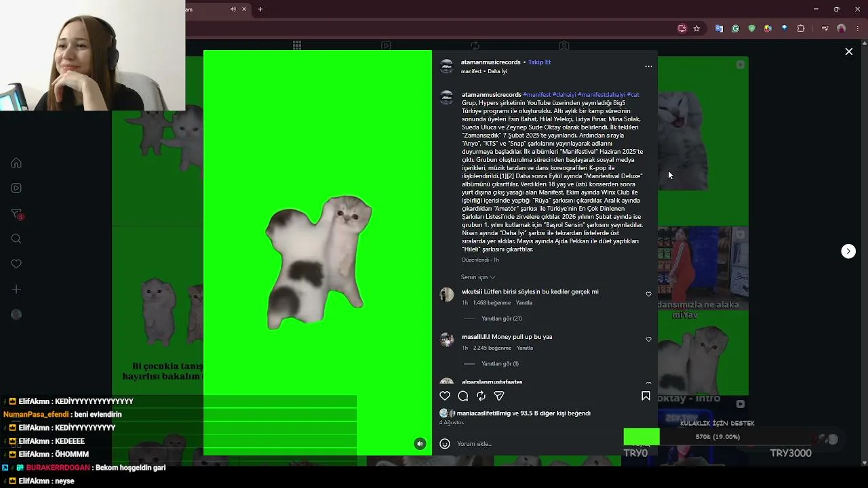
Task: Open the blue gem extension icon
Action: tap(785, 28)
